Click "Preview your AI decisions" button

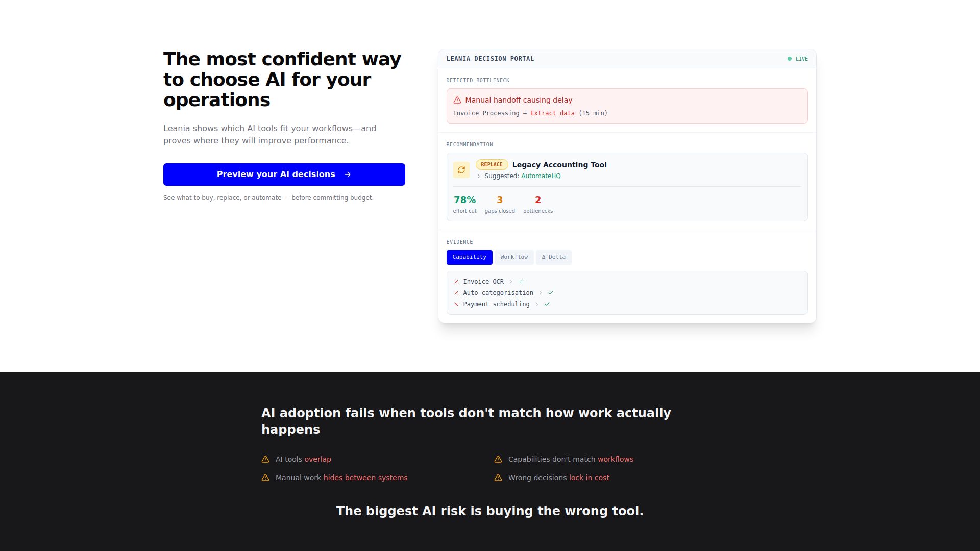(284, 174)
